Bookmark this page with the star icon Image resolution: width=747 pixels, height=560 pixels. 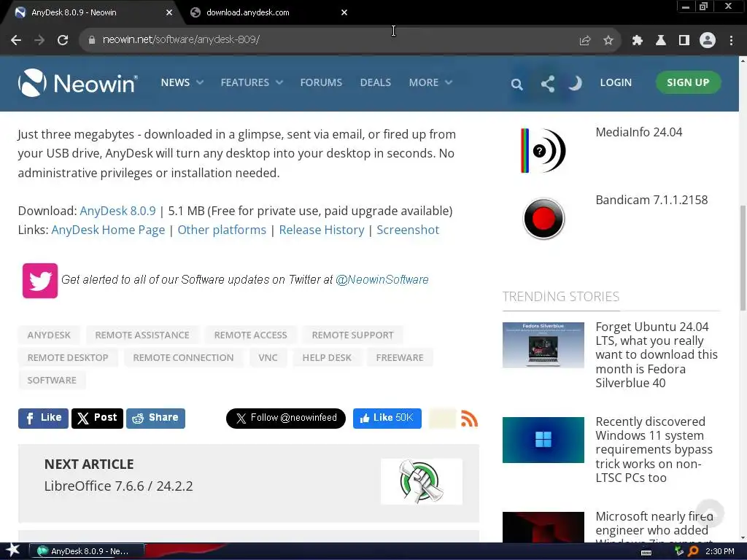(608, 41)
